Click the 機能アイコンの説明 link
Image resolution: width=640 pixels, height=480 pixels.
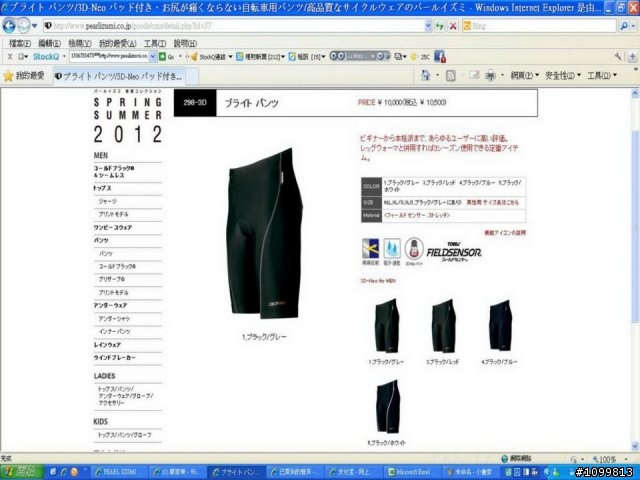(505, 233)
